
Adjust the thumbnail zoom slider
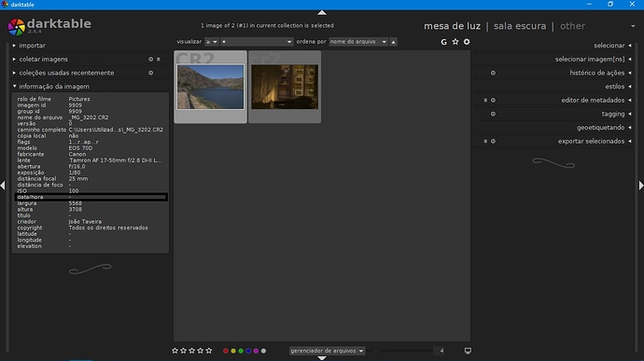401,351
